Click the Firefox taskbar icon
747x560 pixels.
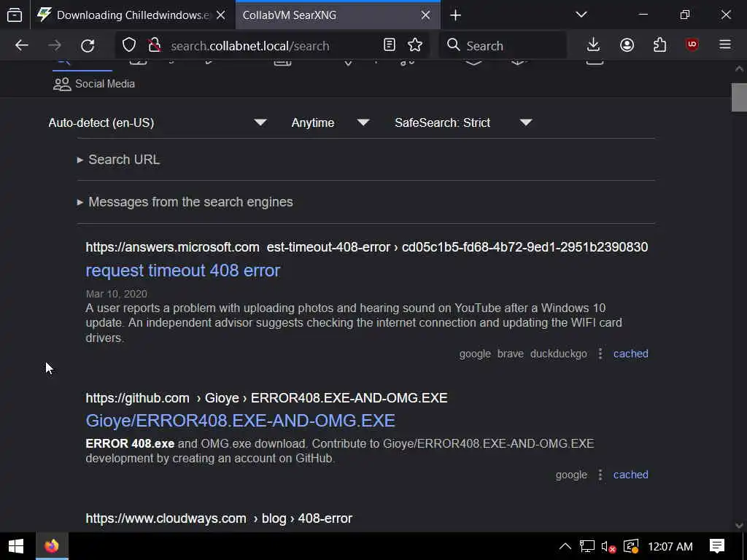tap(52, 546)
